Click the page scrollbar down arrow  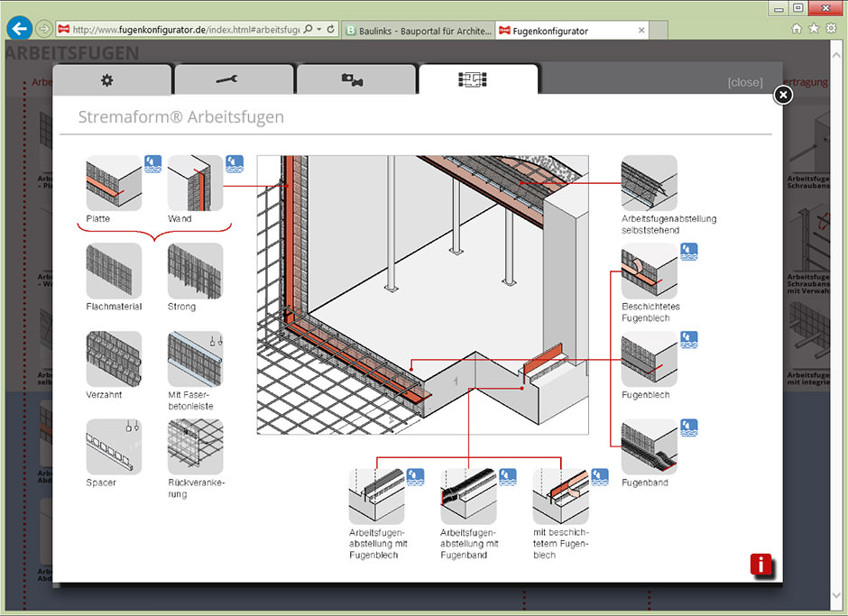click(838, 595)
